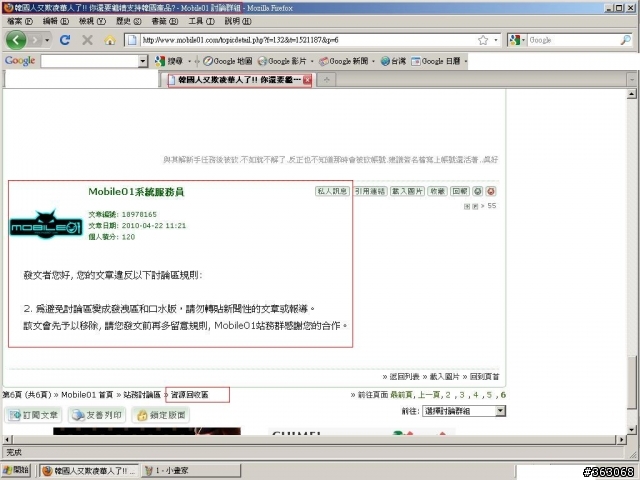
Task: Click the 收藏 button
Action: click(x=437, y=191)
